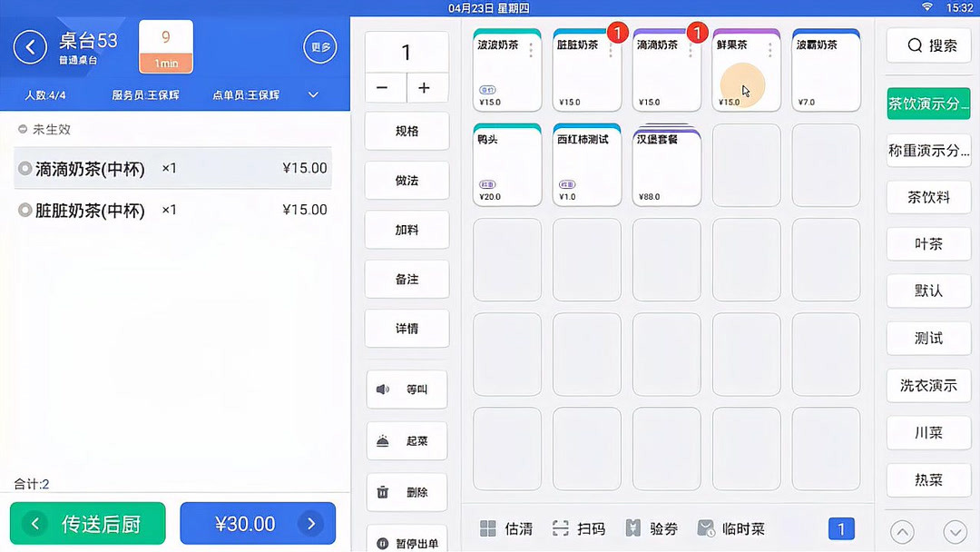980x552 pixels.
Task: Select the 热菜 category tab
Action: click(928, 480)
